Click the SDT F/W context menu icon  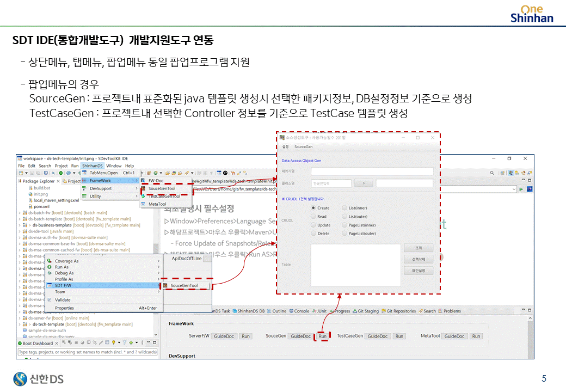[50, 285]
